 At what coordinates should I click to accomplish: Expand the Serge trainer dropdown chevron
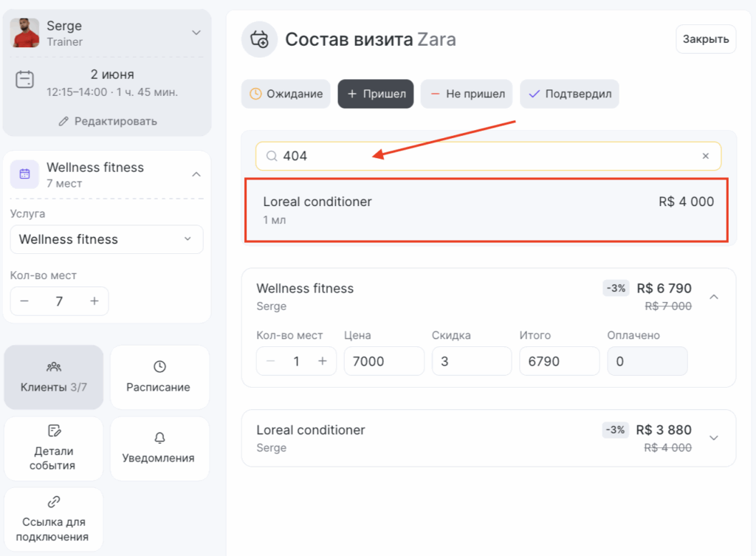pos(196,32)
